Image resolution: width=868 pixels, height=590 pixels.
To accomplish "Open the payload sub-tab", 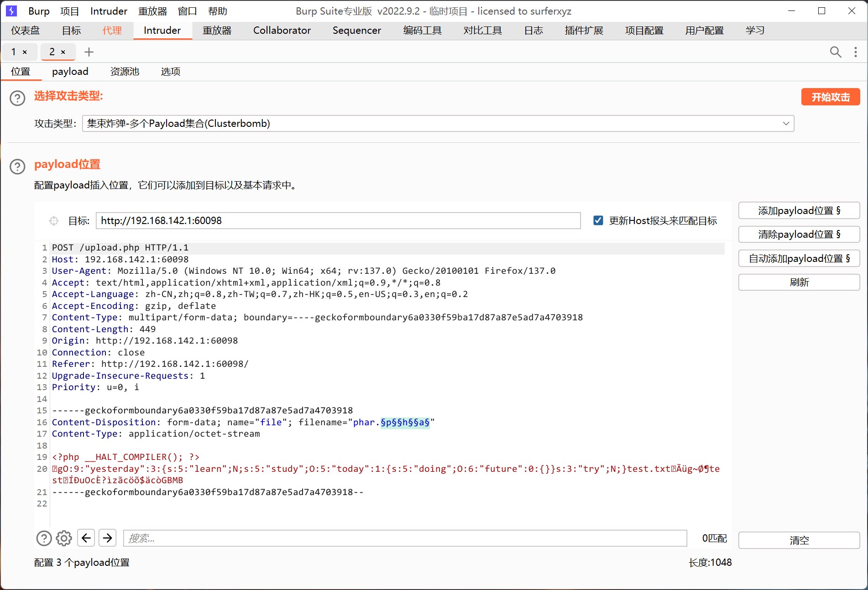I will 70,72.
